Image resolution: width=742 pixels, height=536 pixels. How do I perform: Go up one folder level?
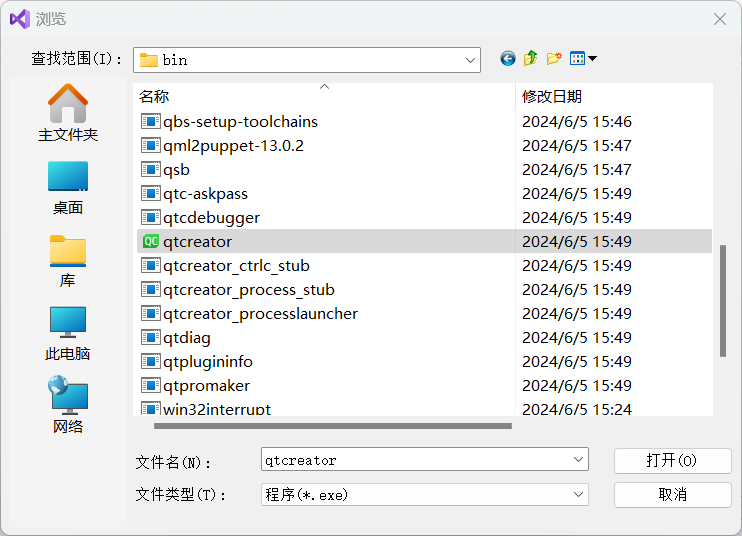point(530,59)
